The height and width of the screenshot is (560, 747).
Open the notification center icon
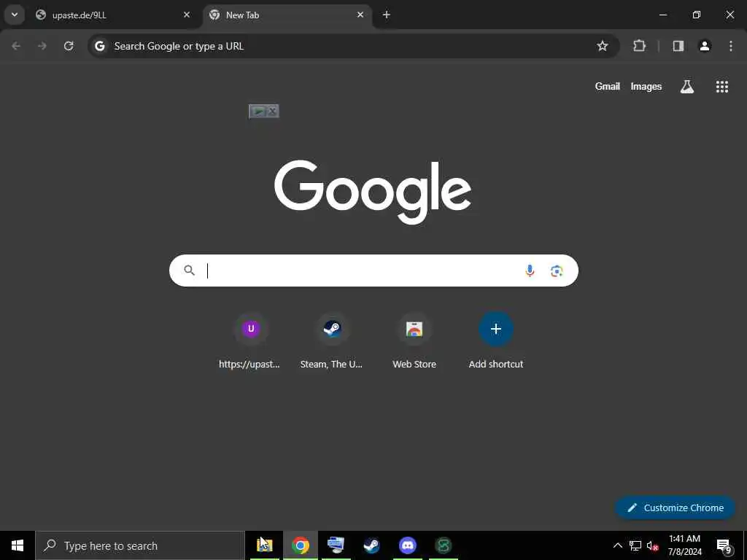pyautogui.click(x=724, y=545)
